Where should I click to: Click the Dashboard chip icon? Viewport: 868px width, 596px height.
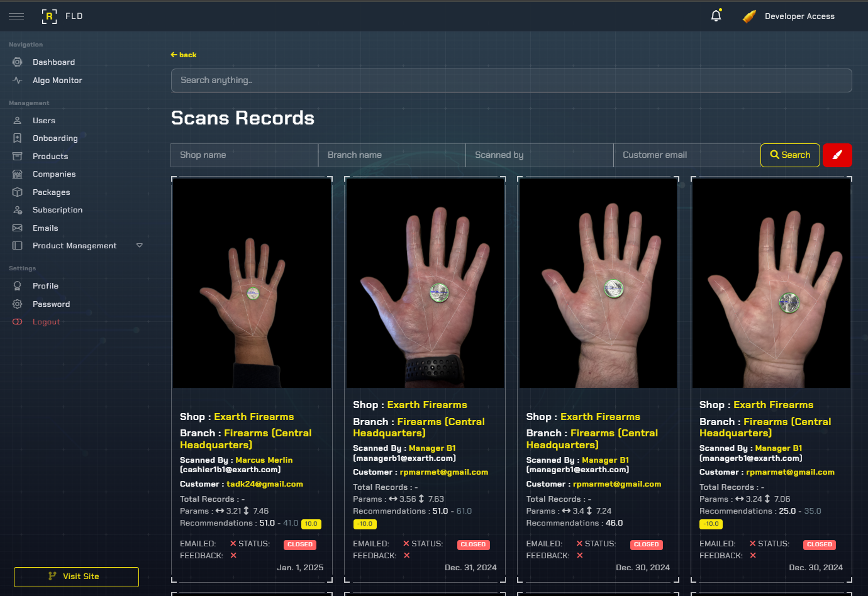pyautogui.click(x=18, y=62)
